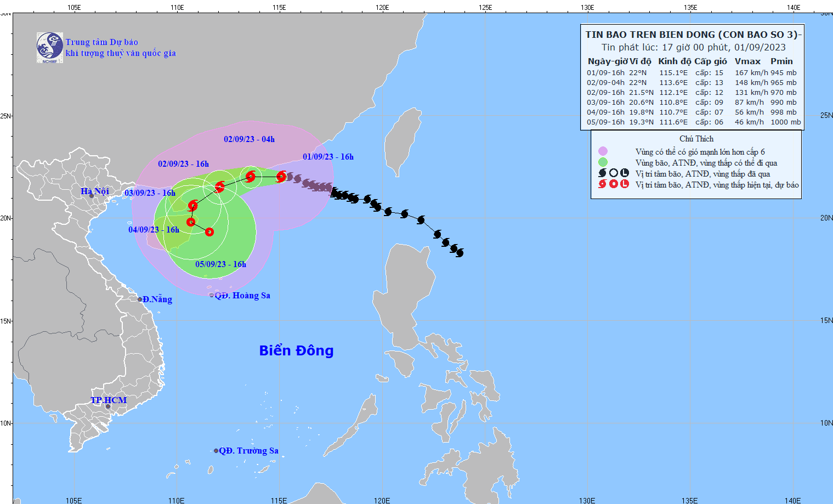Click the TP.HCM city dot
The height and width of the screenshot is (504, 833).
[x=108, y=406]
